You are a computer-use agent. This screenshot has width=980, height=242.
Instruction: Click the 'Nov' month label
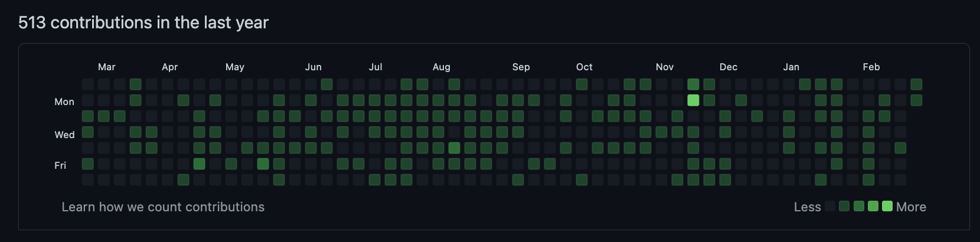[665, 67]
